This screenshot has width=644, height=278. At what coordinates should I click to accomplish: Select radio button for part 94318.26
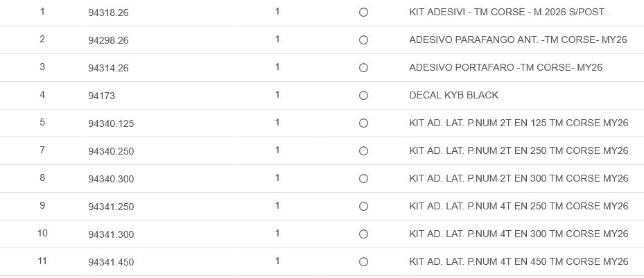(x=363, y=12)
